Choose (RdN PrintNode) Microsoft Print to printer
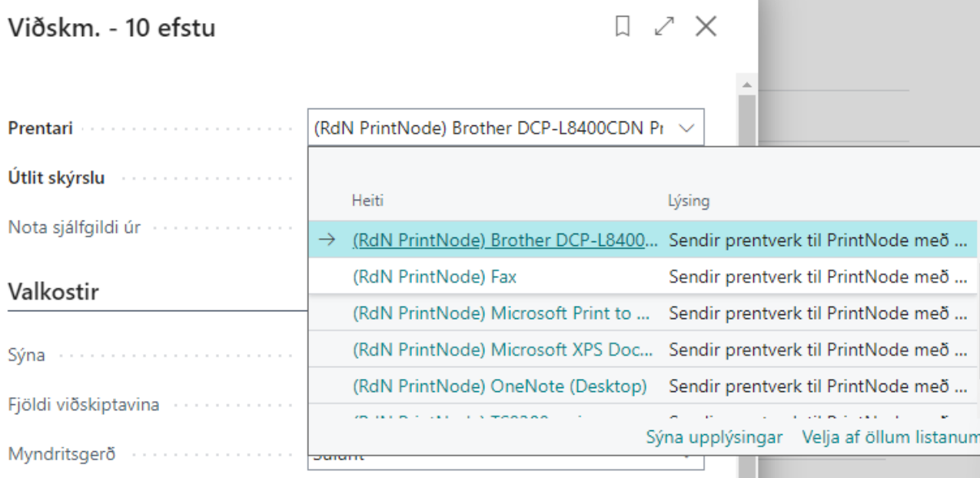Screen dimensions: 980x478 pos(502,314)
